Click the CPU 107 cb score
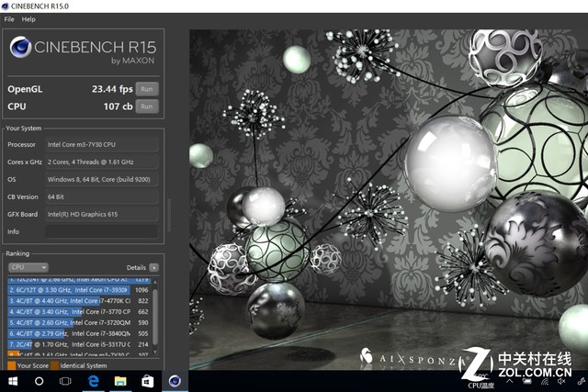 tap(119, 106)
